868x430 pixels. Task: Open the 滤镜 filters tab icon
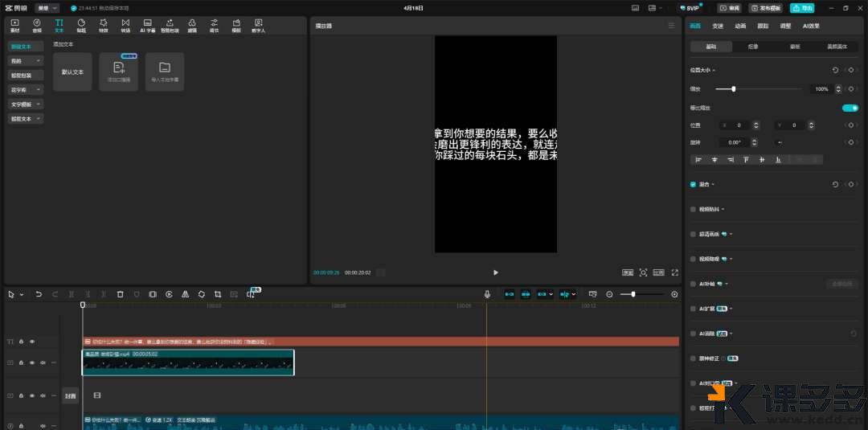click(192, 26)
